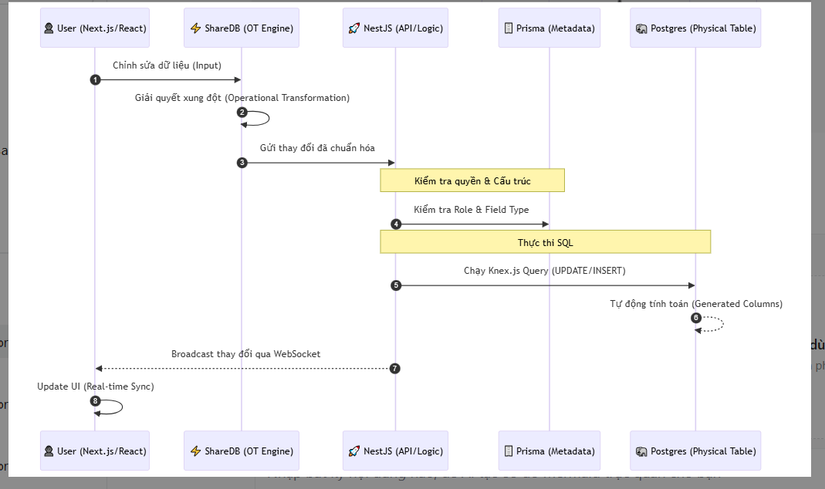Viewport: 825px width, 489px height.
Task: Click the rocket icon in the bottom NestJS box
Action: click(355, 451)
